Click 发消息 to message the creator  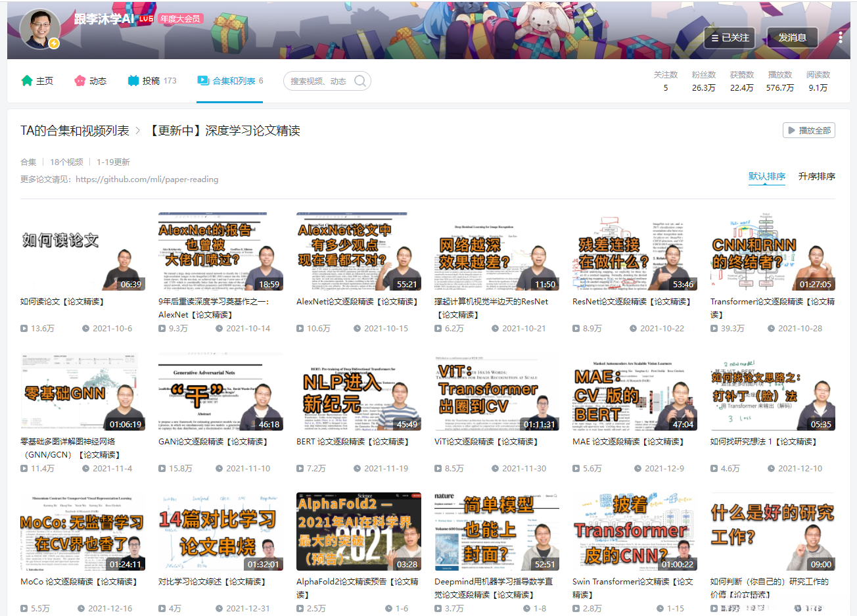click(x=792, y=38)
